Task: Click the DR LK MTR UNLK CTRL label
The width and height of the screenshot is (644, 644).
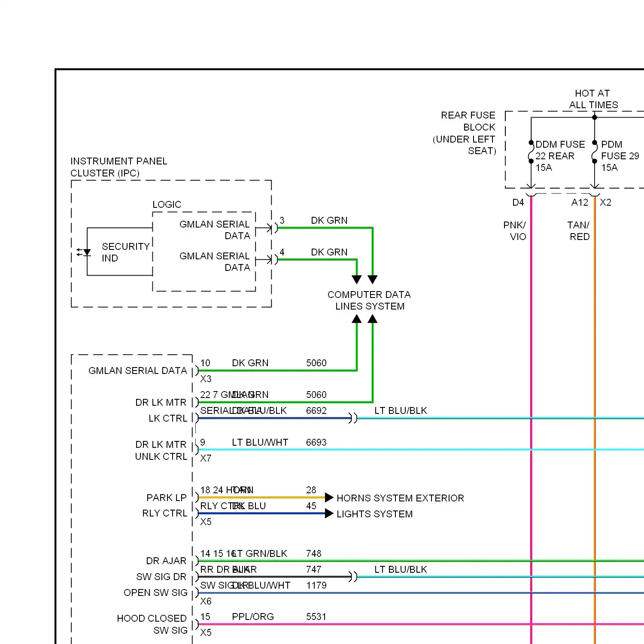Action: click(x=161, y=450)
